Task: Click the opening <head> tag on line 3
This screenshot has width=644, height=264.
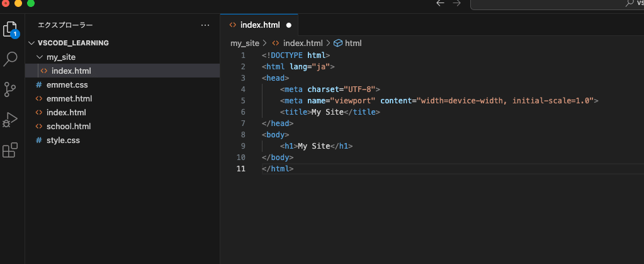Action: pos(275,77)
